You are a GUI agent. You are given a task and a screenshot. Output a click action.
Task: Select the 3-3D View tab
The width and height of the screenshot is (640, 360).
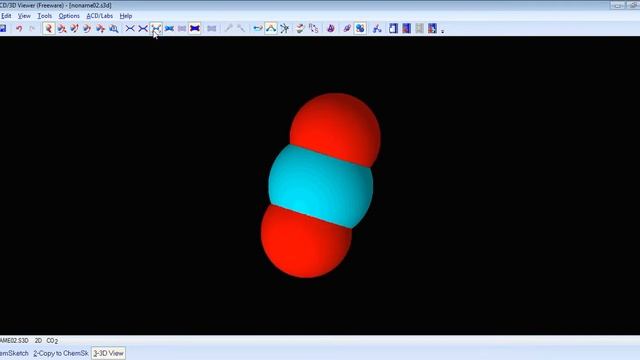108,353
